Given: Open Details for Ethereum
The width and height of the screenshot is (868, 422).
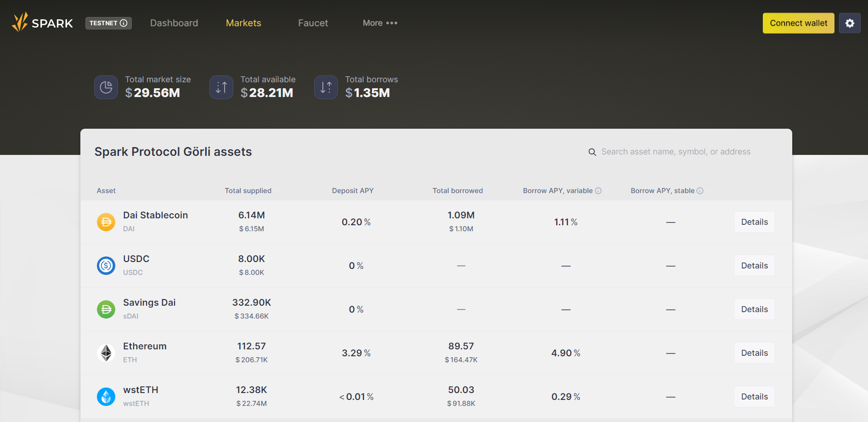Looking at the screenshot, I should point(755,353).
